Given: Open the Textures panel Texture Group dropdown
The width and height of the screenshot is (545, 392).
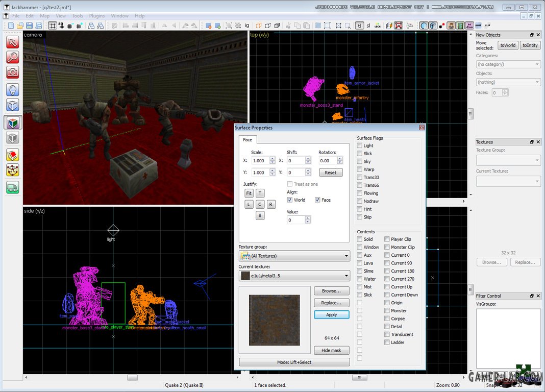Looking at the screenshot, I should pyautogui.click(x=508, y=160).
